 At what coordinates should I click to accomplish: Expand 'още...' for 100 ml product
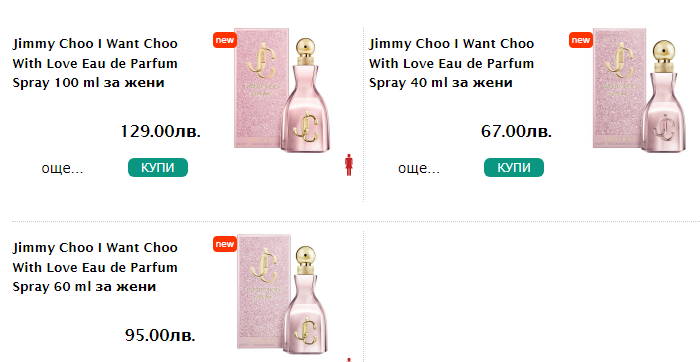62,168
